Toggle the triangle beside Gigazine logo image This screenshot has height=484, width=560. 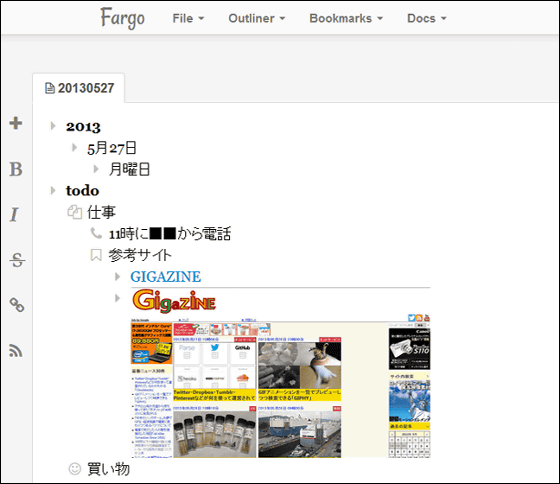click(x=117, y=298)
